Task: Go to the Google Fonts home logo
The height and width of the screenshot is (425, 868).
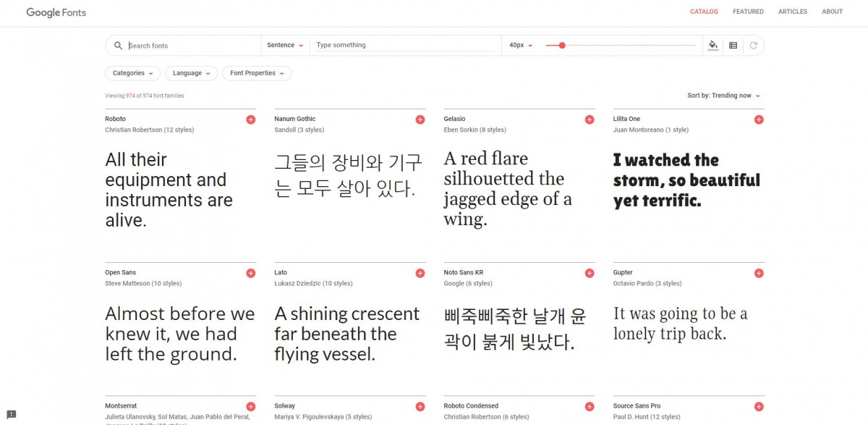Action: tap(56, 12)
